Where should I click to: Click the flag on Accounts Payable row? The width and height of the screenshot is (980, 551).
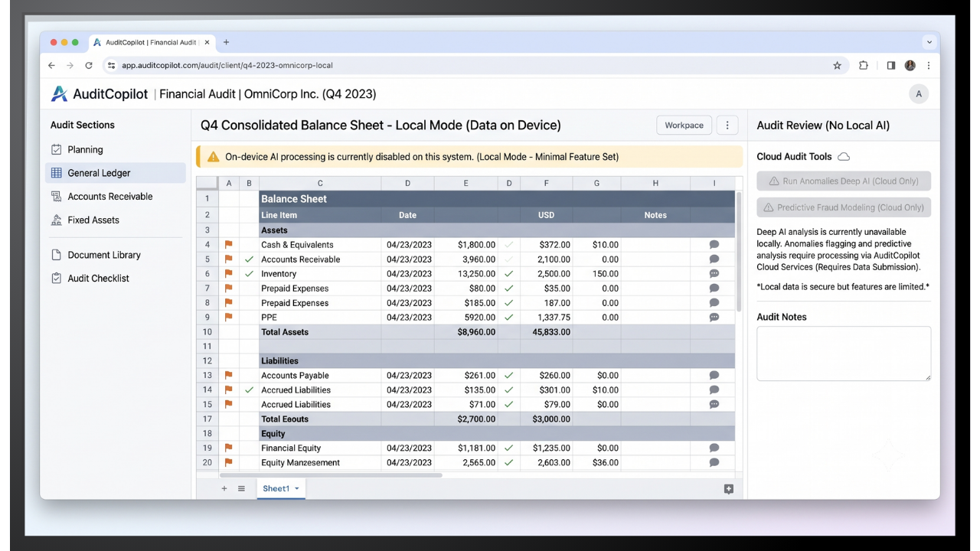(228, 376)
